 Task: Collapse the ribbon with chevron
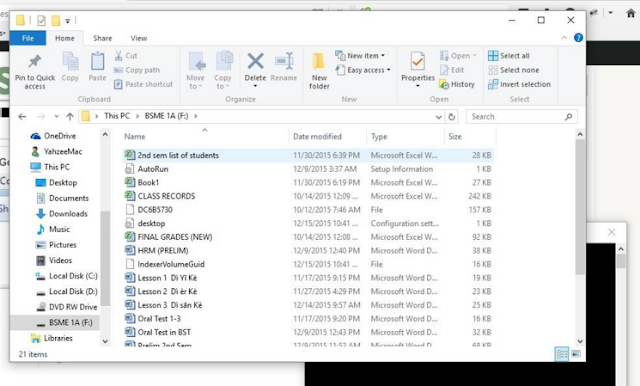564,38
